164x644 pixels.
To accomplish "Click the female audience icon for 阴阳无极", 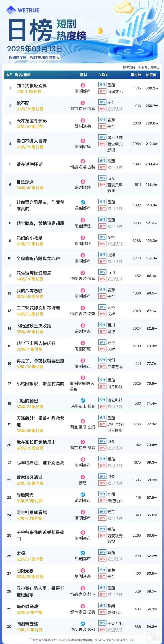I will [83, 571].
